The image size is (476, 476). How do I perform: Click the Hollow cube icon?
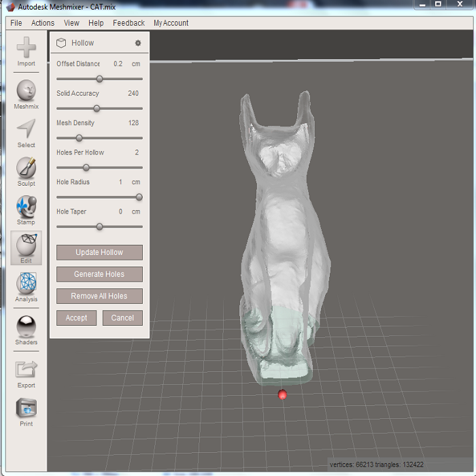click(x=61, y=43)
